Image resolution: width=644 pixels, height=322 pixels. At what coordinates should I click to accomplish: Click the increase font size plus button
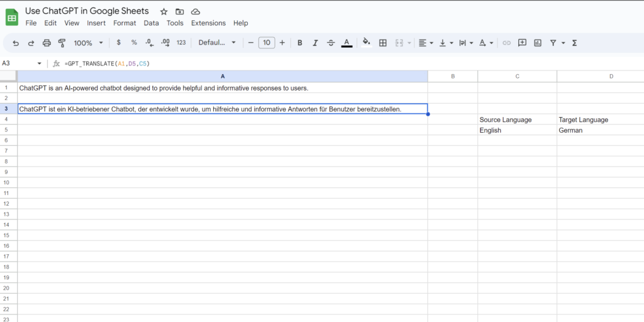click(x=282, y=43)
